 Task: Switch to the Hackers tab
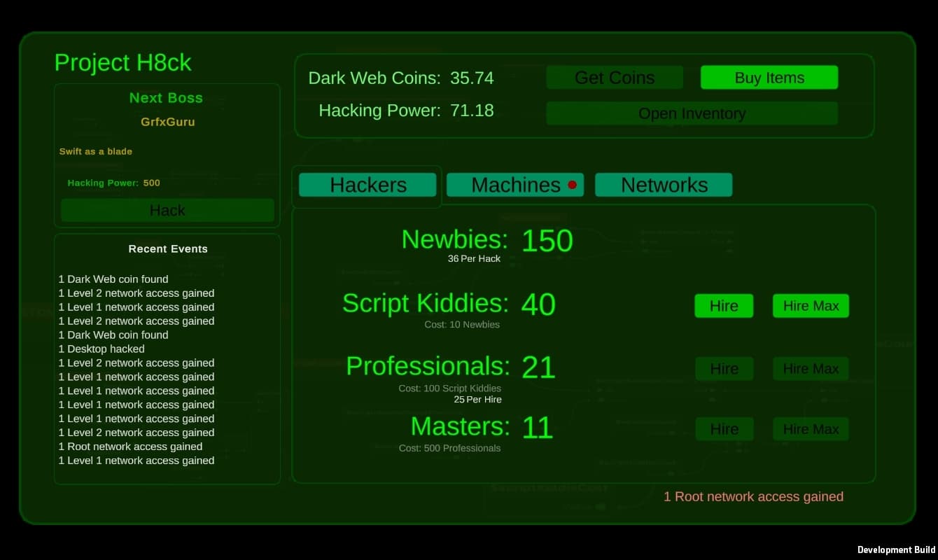coord(367,185)
